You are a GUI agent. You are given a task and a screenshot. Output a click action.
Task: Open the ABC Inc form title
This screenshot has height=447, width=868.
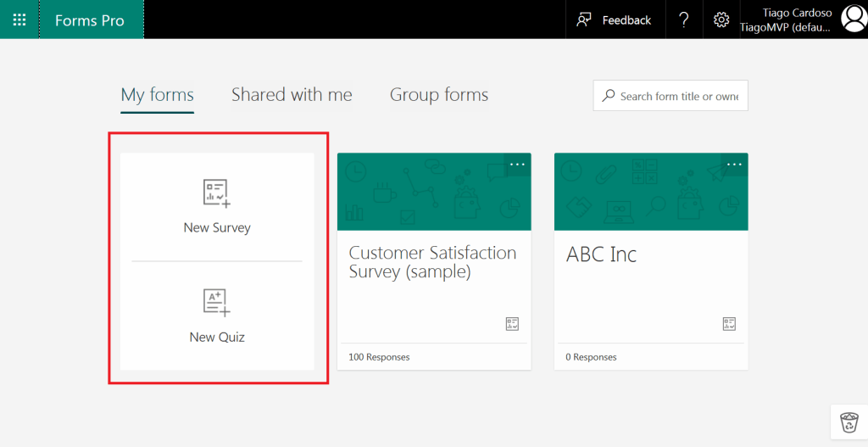tap(601, 254)
